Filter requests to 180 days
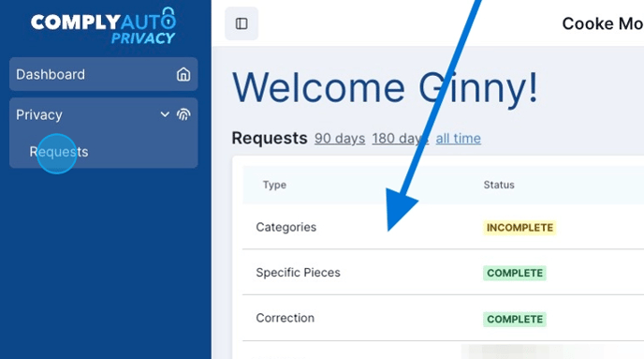 coord(401,139)
